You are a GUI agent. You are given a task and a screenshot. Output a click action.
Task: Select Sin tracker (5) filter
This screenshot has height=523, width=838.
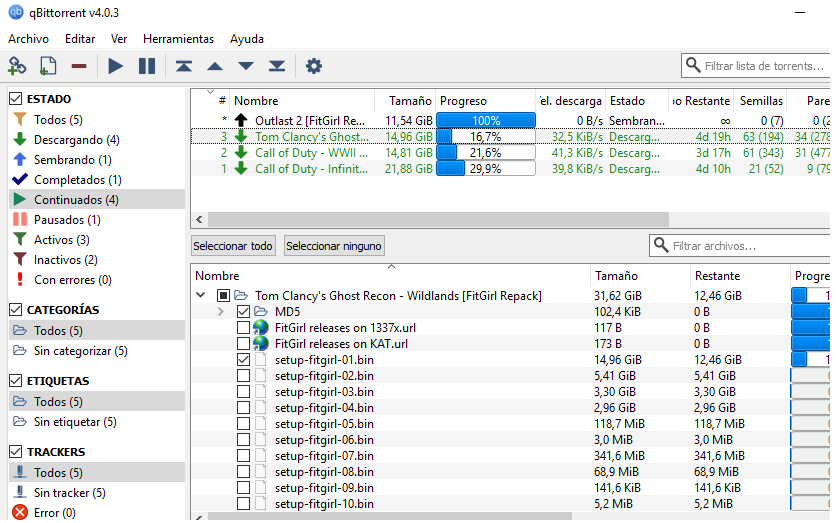point(69,493)
